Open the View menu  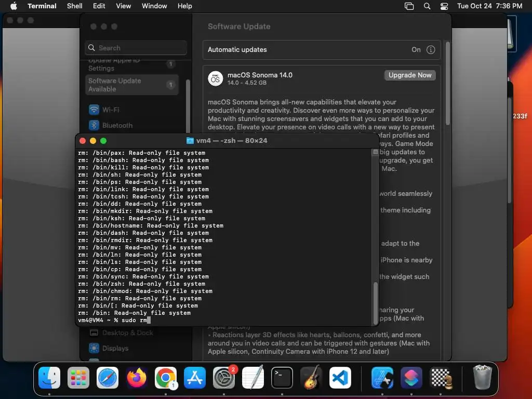click(123, 6)
